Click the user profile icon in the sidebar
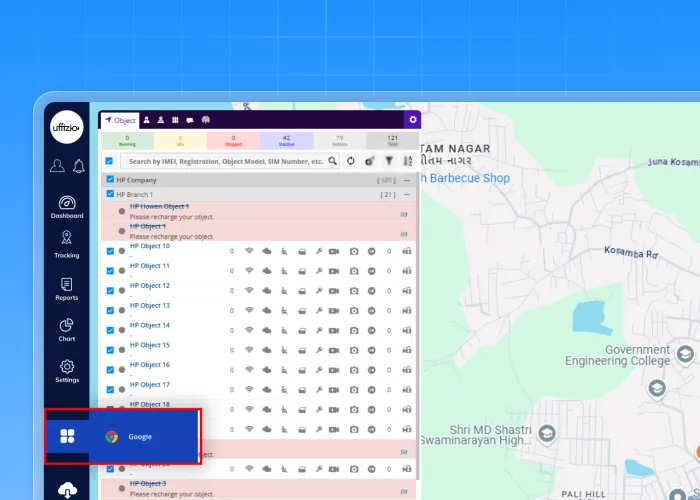 click(x=58, y=166)
